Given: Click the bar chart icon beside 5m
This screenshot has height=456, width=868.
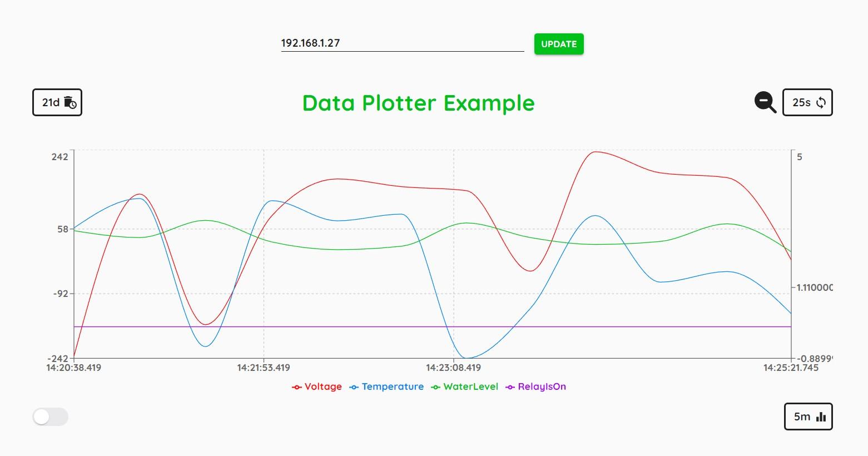Looking at the screenshot, I should [821, 417].
